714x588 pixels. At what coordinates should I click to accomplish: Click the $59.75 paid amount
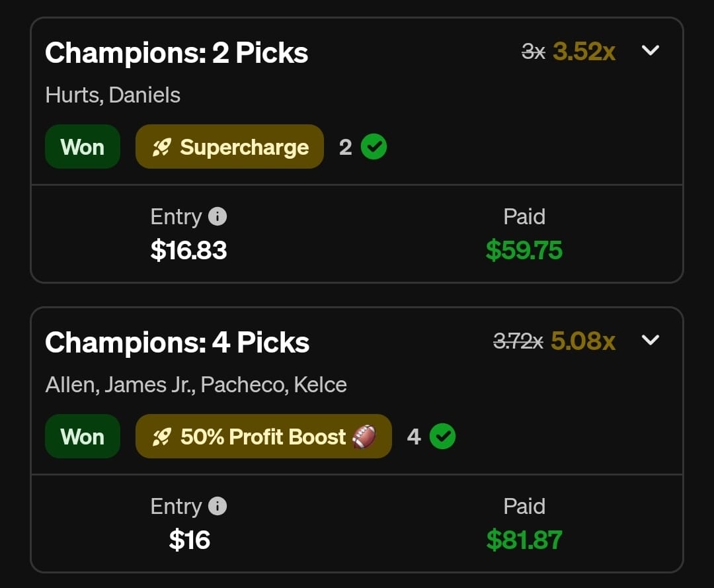524,250
